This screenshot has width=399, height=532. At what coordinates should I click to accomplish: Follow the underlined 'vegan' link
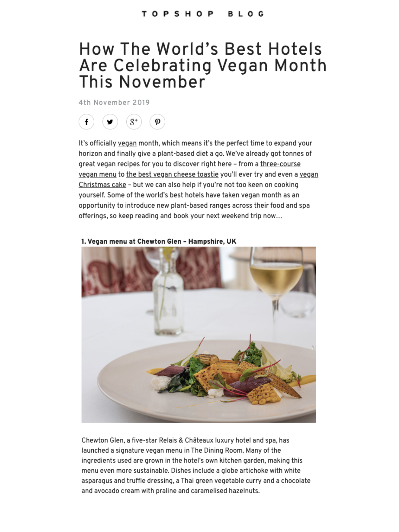(127, 143)
